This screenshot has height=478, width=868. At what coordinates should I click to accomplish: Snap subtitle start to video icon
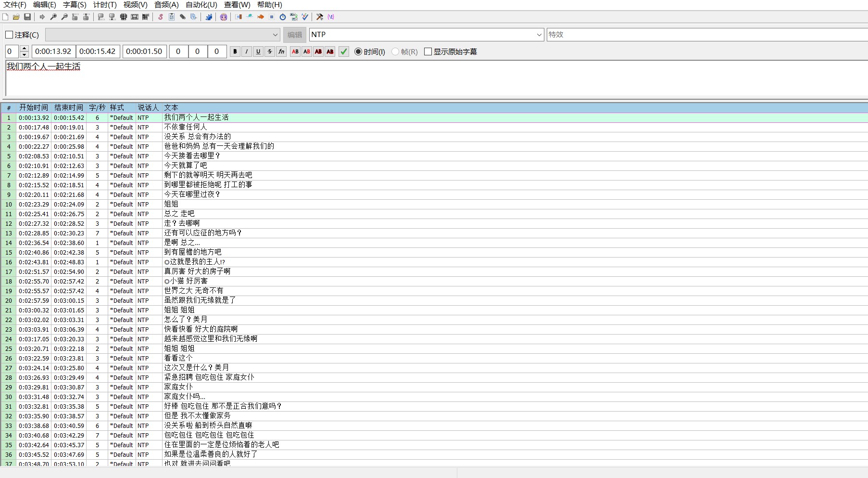pos(101,17)
